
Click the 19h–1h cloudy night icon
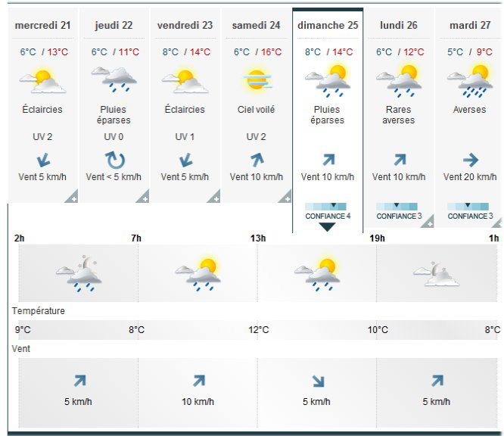[436, 274]
